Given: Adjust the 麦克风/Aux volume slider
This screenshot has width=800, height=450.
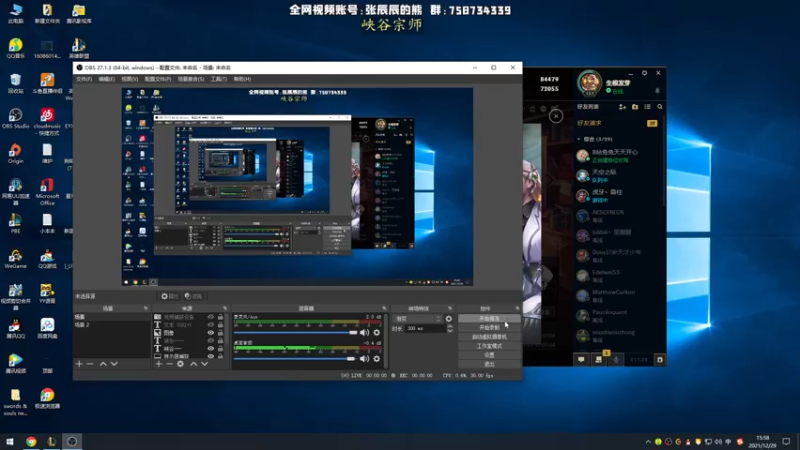Looking at the screenshot, I should (x=295, y=333).
